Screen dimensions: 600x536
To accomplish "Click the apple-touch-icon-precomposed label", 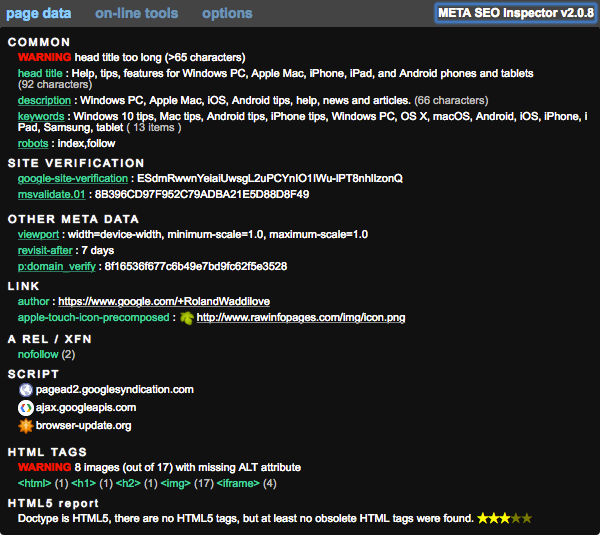I will [x=93, y=317].
